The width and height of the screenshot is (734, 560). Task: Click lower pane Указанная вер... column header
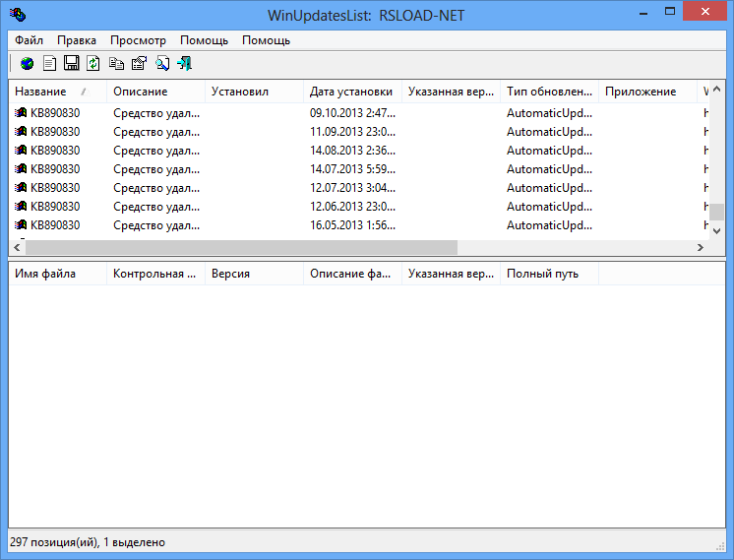tap(451, 274)
